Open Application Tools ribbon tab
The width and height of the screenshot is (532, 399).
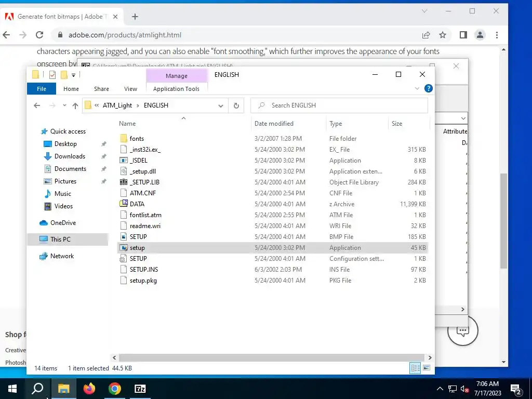point(176,89)
